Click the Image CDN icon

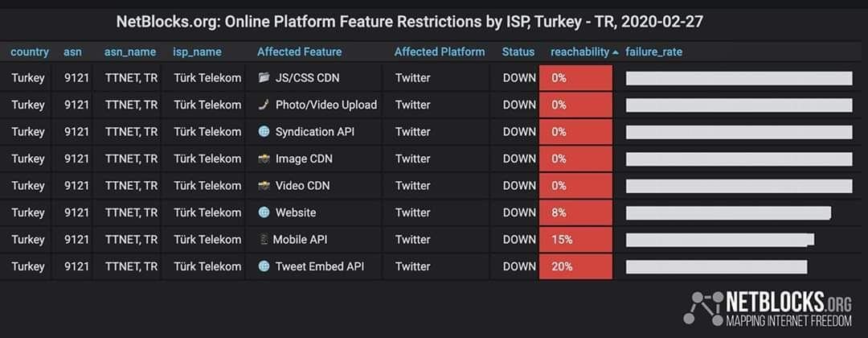tap(264, 159)
